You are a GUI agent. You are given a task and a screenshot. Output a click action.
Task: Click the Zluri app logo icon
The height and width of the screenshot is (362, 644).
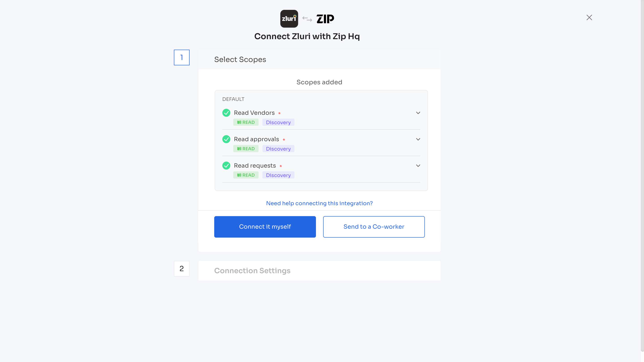coord(289,19)
